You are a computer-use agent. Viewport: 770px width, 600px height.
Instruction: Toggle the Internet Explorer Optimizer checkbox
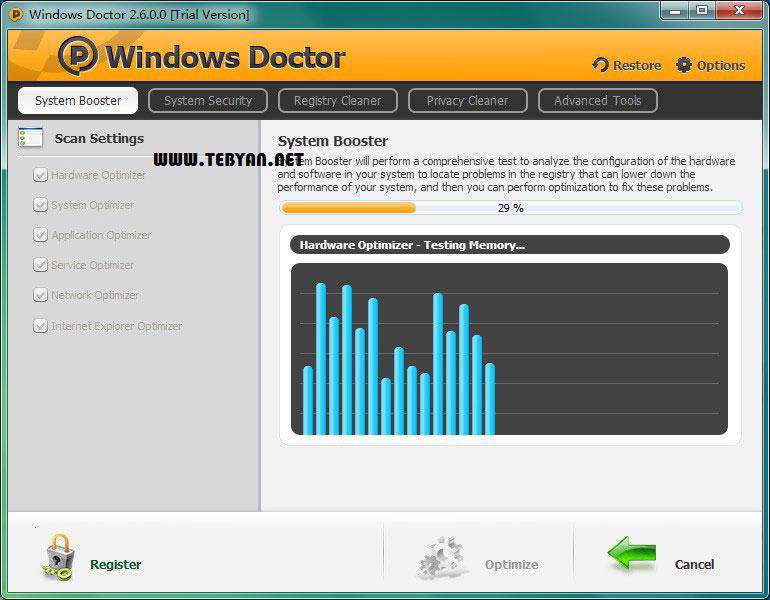(x=40, y=326)
